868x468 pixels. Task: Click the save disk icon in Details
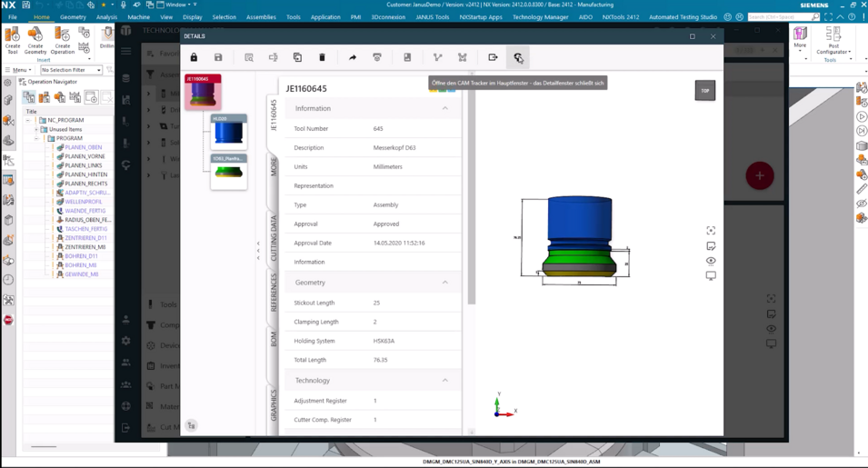pyautogui.click(x=218, y=57)
